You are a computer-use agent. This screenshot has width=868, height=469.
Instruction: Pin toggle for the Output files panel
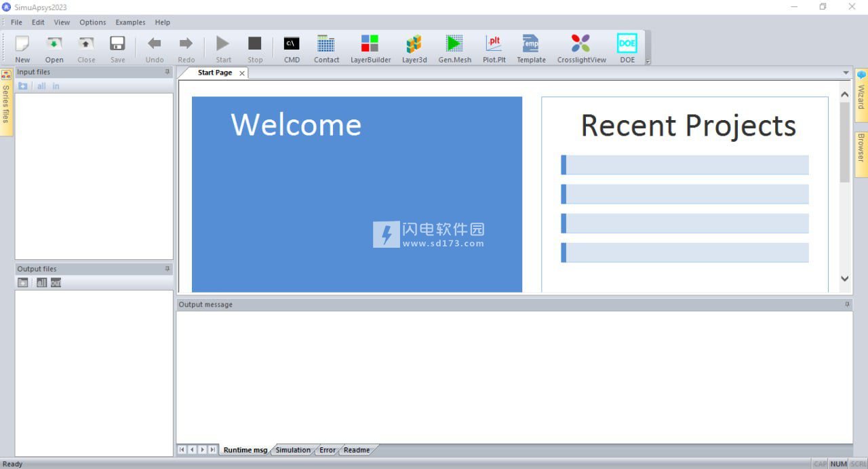(x=167, y=269)
